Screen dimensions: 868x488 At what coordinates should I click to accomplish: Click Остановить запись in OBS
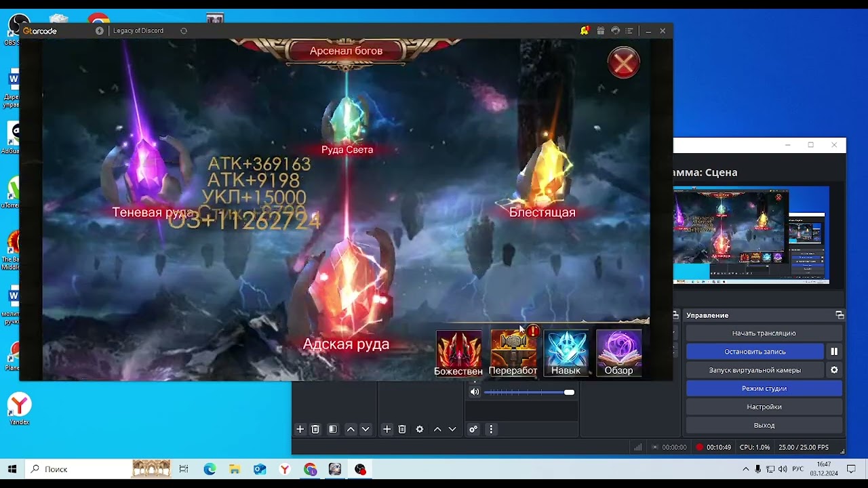click(755, 352)
